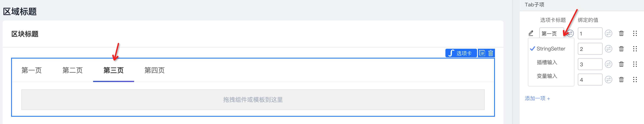This screenshot has width=644, height=124.
Task: Delete the tab item with value 1
Action: (621, 33)
